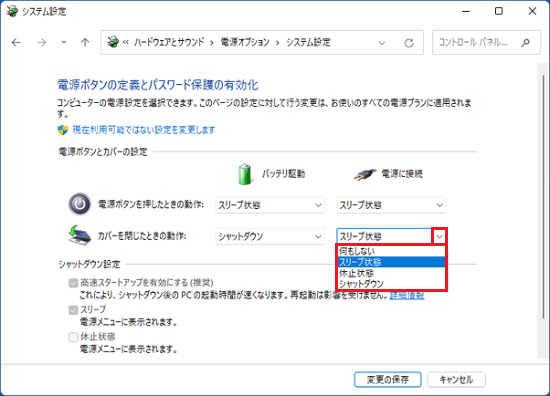Click the green battery icon
This screenshot has height=396, width=550.
244,174
